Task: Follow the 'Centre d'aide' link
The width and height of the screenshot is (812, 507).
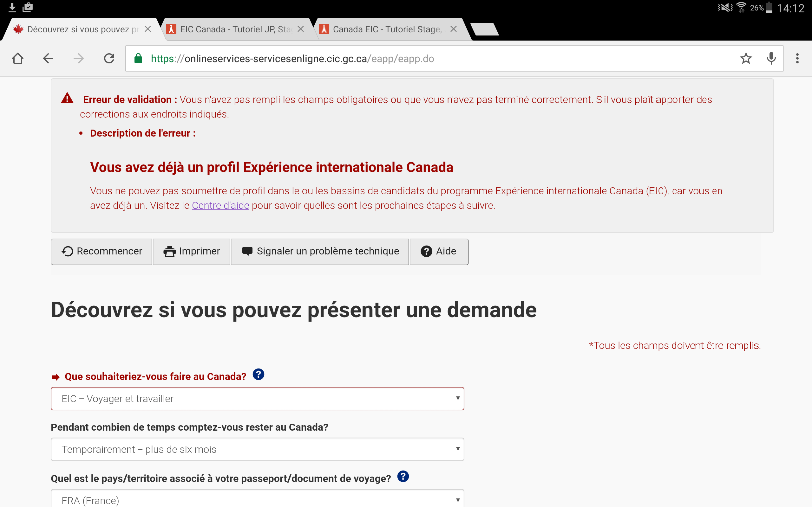Action: (220, 206)
